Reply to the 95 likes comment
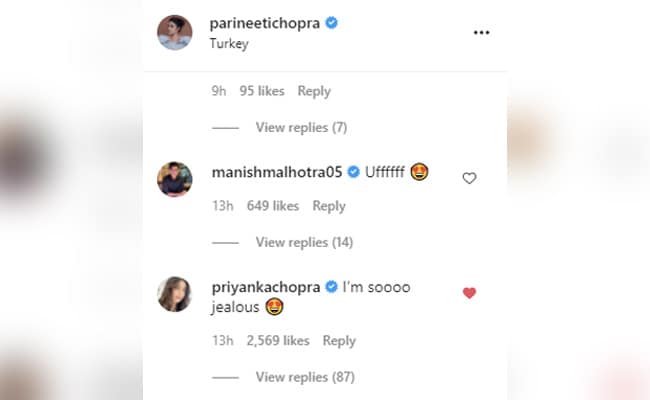 pyautogui.click(x=314, y=91)
